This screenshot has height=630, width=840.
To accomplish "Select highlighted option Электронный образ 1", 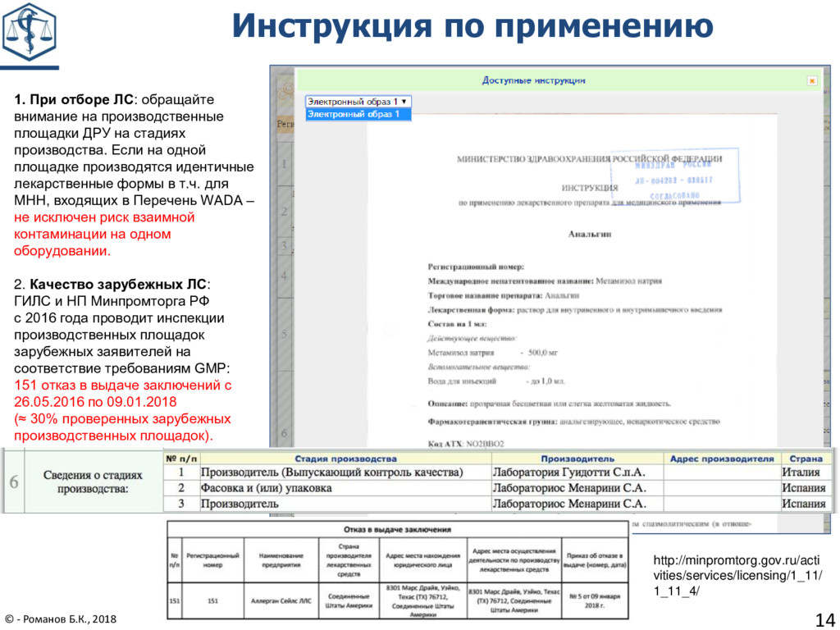I will [358, 114].
